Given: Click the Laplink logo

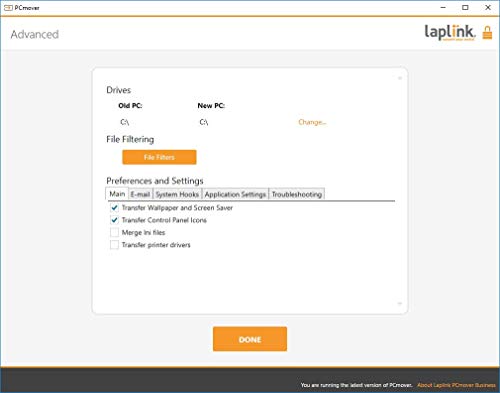Looking at the screenshot, I should click(450, 32).
